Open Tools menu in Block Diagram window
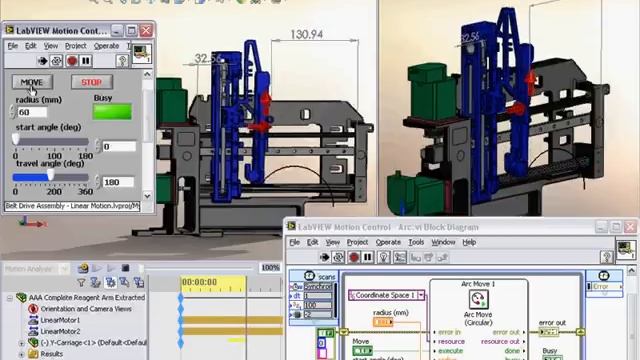The width and height of the screenshot is (640, 360). coord(416,242)
